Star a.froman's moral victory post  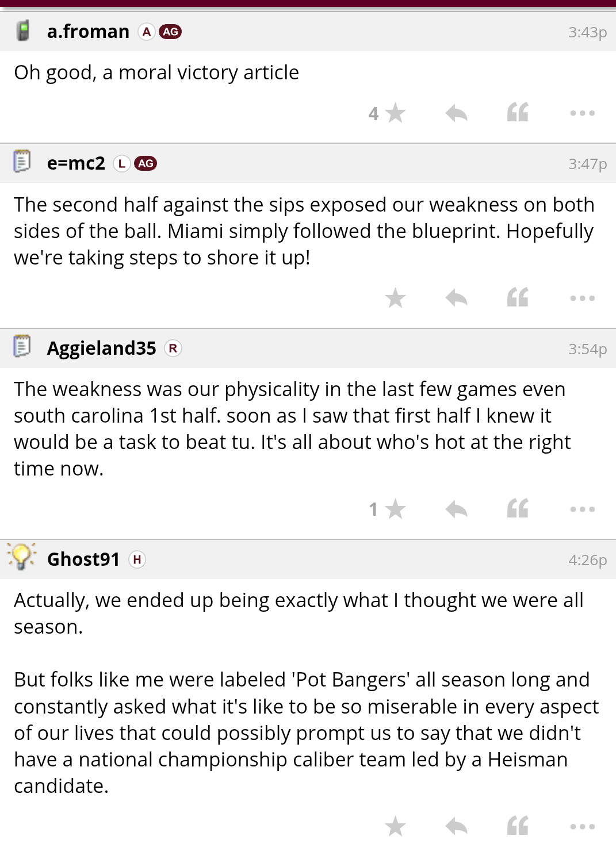pos(395,113)
